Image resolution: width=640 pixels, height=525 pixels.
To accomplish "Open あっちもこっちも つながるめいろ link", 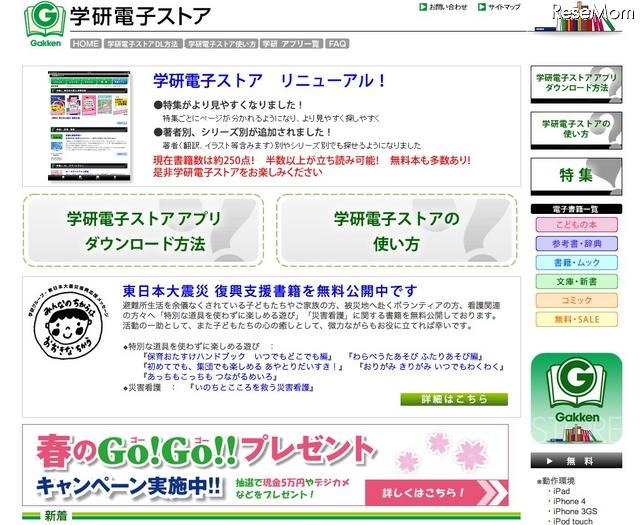I will click(x=210, y=377).
